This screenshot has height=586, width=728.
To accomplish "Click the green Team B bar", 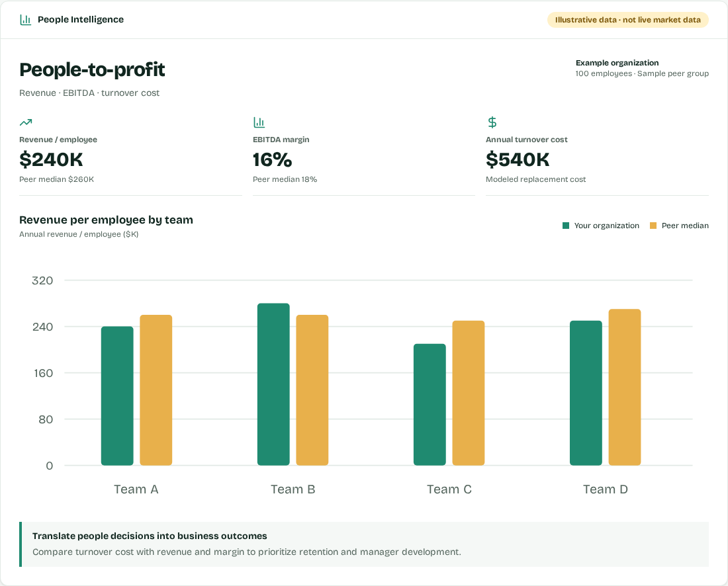I will (x=273, y=384).
